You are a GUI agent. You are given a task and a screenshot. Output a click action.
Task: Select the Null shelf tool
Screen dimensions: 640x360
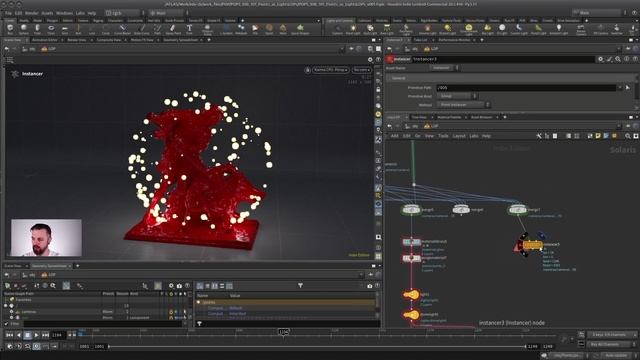[x=78, y=29]
